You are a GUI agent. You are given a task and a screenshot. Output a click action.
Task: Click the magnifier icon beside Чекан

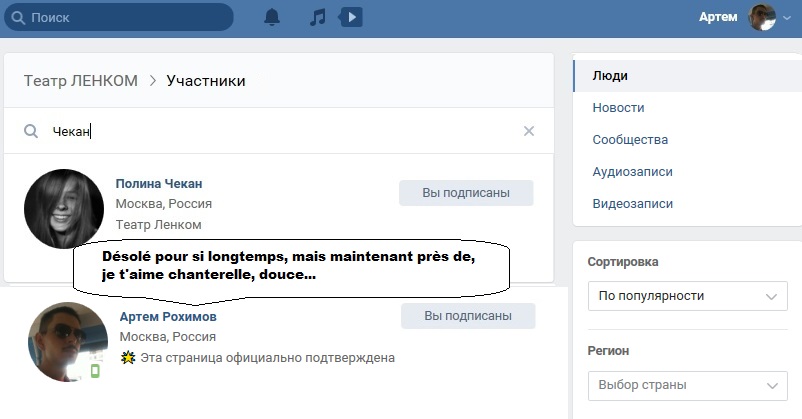tap(31, 131)
